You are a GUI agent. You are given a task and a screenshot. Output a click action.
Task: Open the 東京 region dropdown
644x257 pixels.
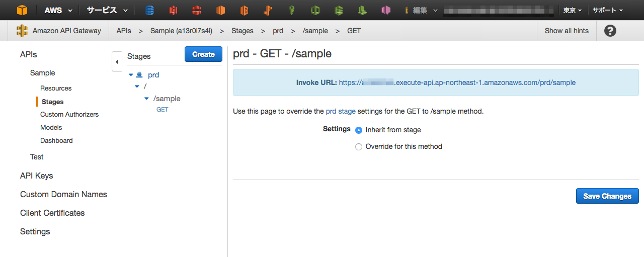572,10
